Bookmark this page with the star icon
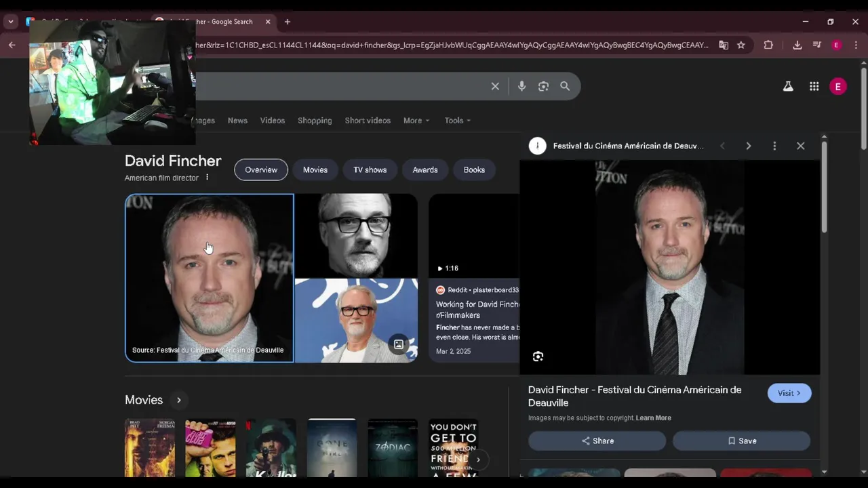Screen dimensions: 868x488 tap(741, 45)
